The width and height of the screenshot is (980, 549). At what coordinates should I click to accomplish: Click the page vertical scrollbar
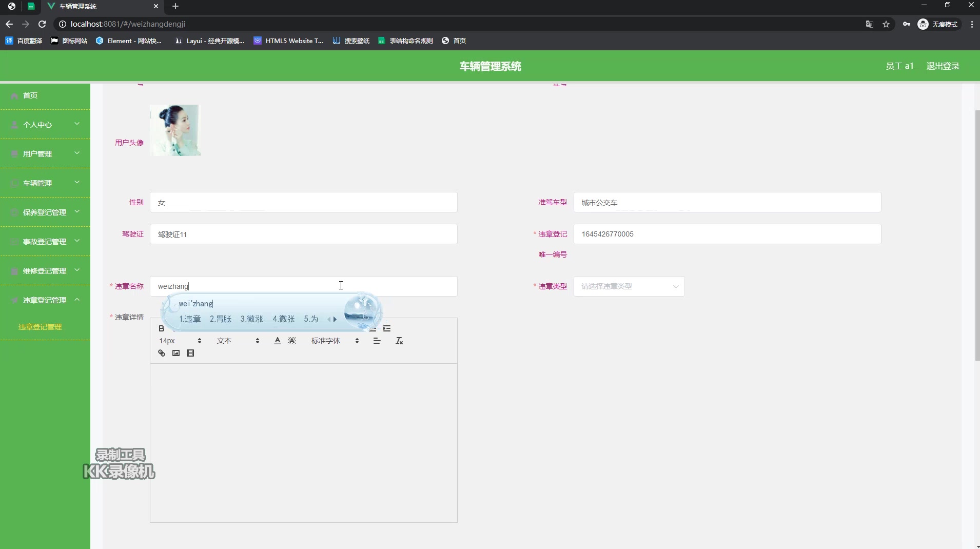click(977, 234)
